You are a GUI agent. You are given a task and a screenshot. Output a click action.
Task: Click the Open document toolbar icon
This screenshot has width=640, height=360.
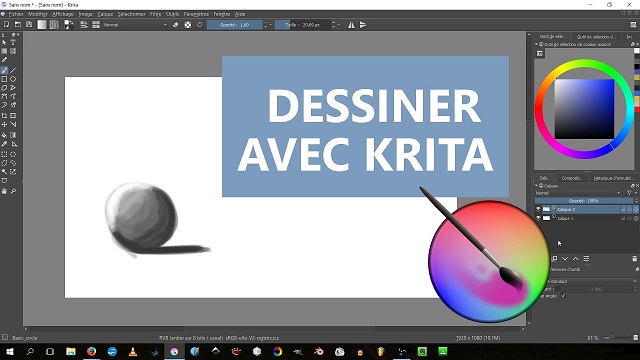pyautogui.click(x=18, y=25)
